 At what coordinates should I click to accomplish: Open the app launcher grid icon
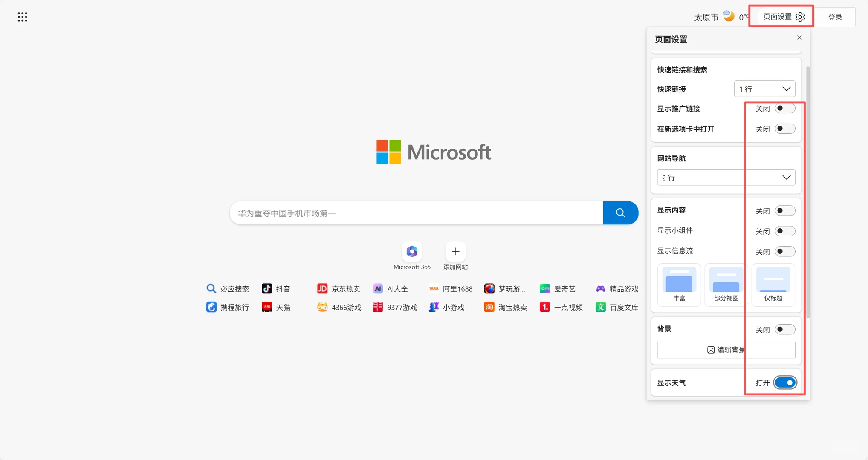(x=22, y=17)
